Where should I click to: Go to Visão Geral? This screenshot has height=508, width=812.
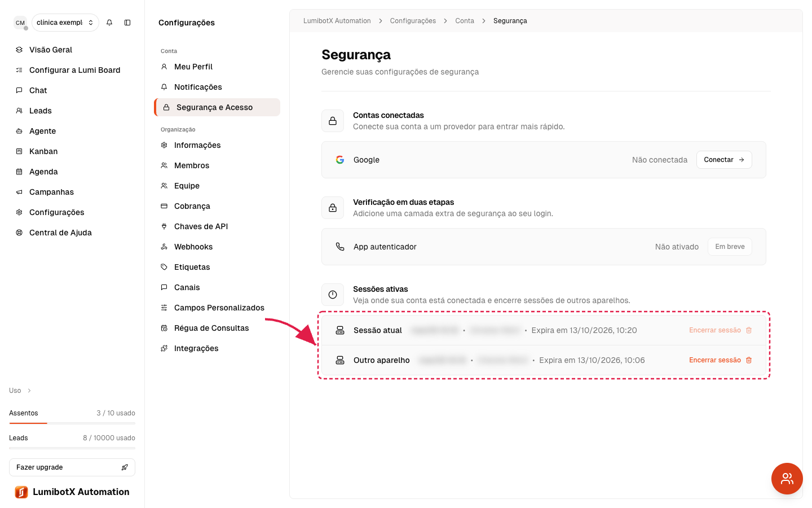[x=72, y=50]
